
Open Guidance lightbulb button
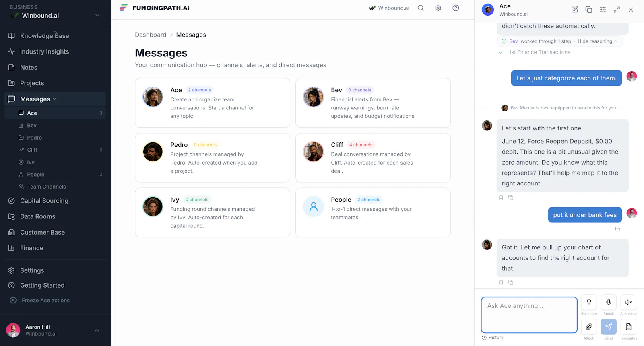589,302
